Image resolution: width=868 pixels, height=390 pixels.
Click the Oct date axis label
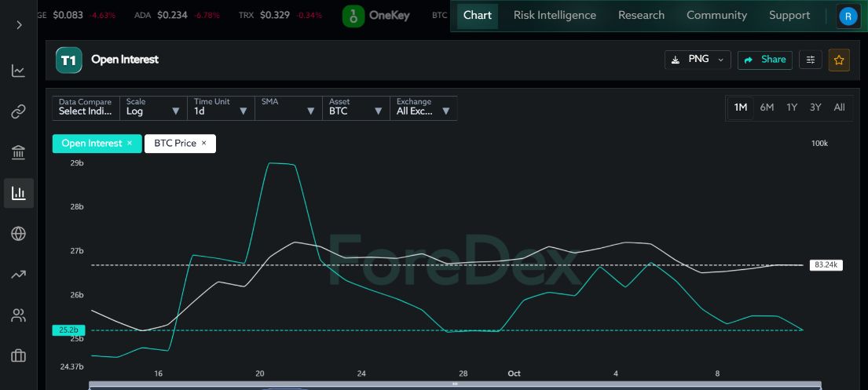[x=514, y=374]
